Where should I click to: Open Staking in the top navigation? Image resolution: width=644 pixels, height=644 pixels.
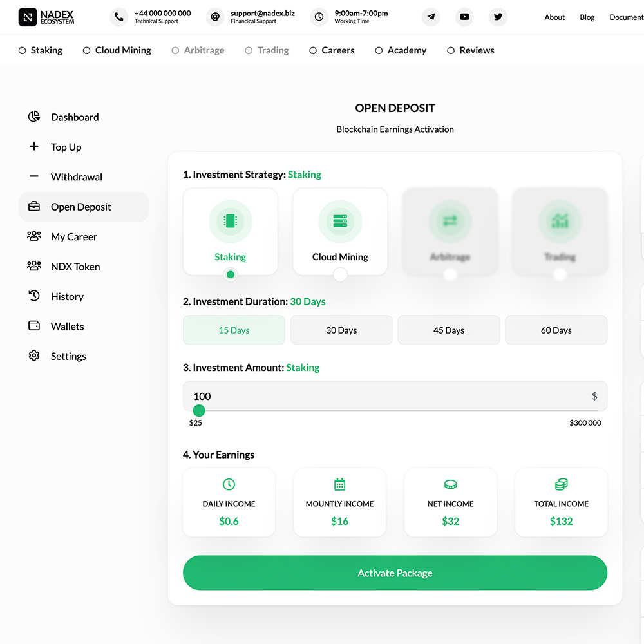[x=41, y=50]
